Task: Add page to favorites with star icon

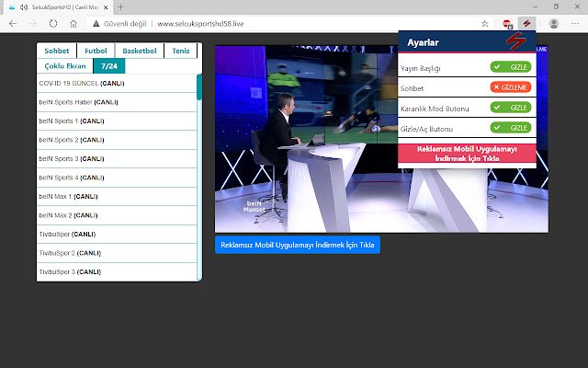Action: tap(484, 24)
